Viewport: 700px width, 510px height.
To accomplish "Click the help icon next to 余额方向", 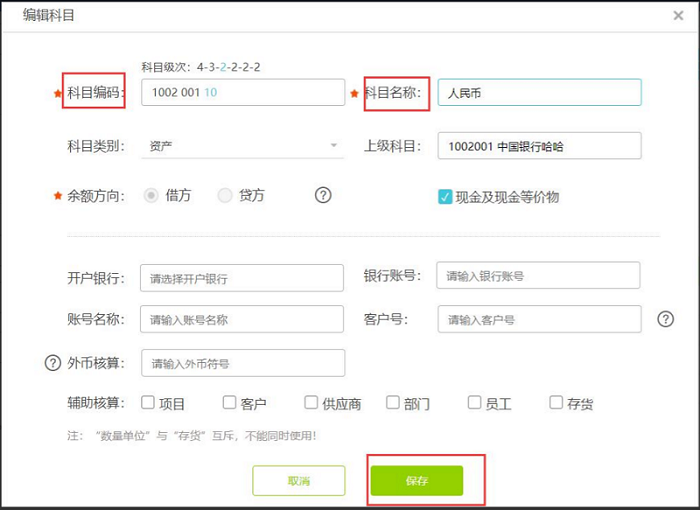I will tap(323, 195).
